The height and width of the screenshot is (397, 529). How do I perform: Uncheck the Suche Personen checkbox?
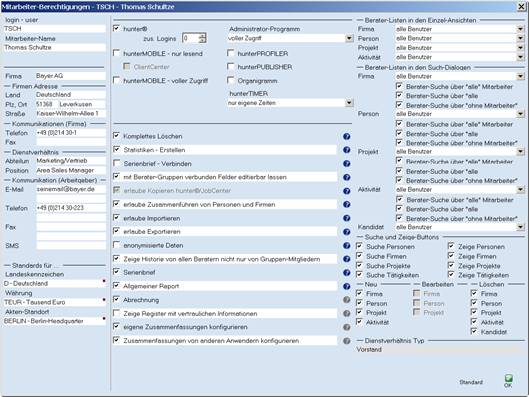tap(359, 246)
